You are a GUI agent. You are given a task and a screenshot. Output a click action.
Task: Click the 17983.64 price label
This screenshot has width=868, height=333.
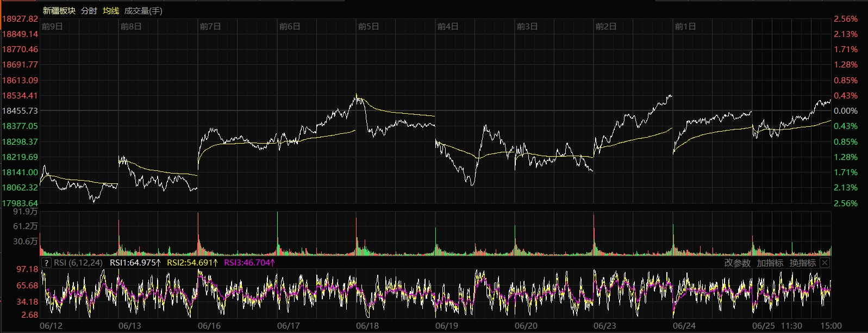[x=20, y=203]
